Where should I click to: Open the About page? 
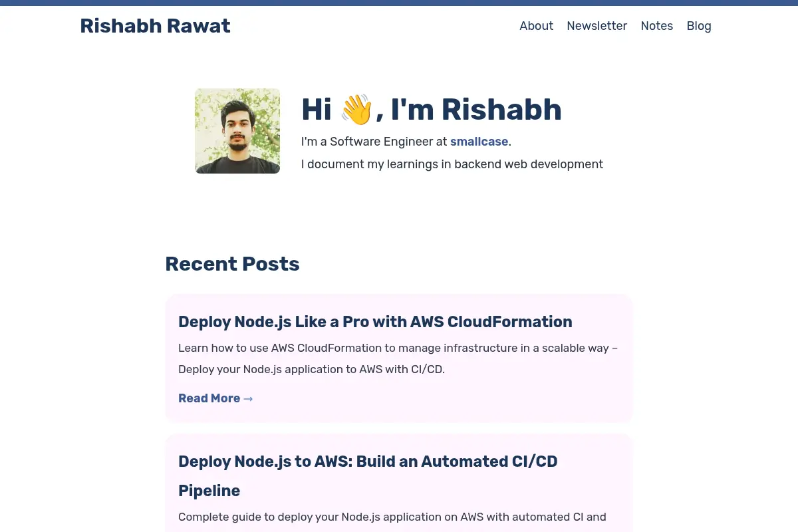(536, 26)
